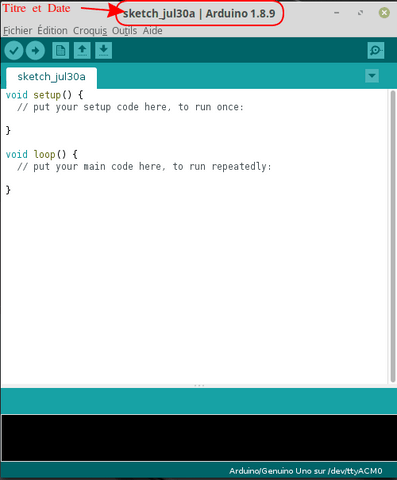Screen dimensions: 397x480
Task: Open the Édition menu
Action: click(x=52, y=31)
